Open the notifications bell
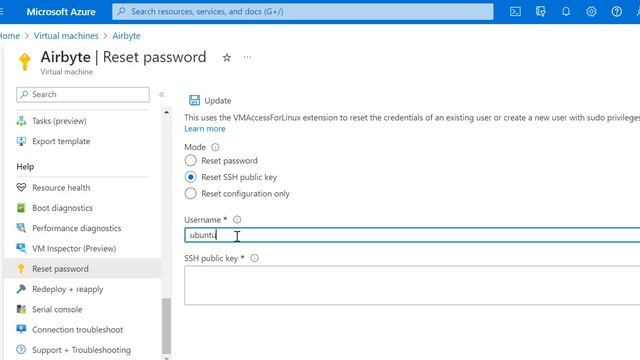 (566, 11)
